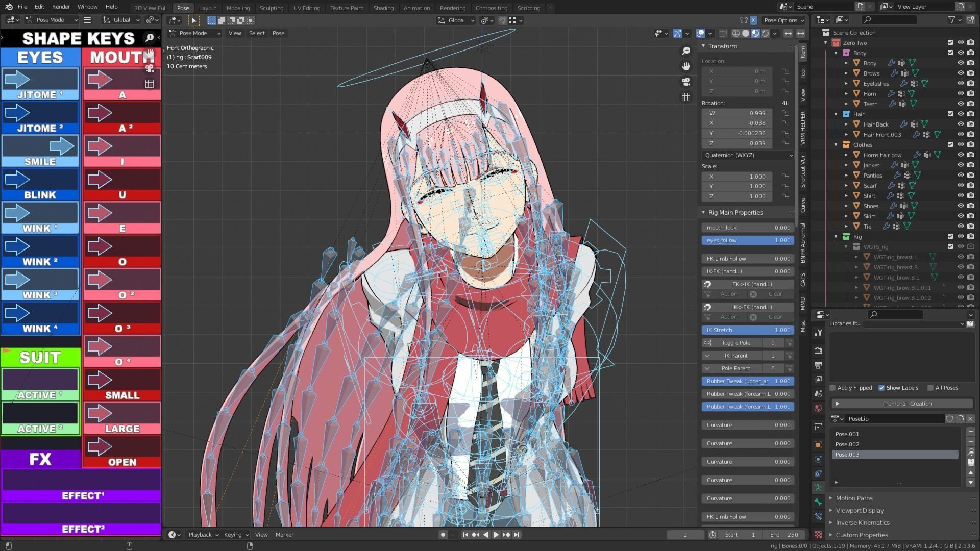This screenshot has height=551, width=980.
Task: Toggle X-ray display icon
Action: pos(723,33)
